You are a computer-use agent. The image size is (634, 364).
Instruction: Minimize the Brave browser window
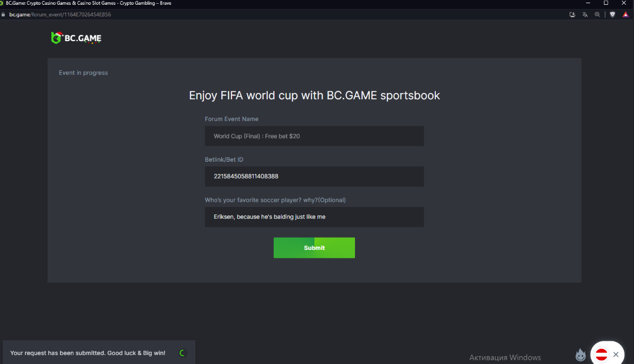[x=588, y=3]
